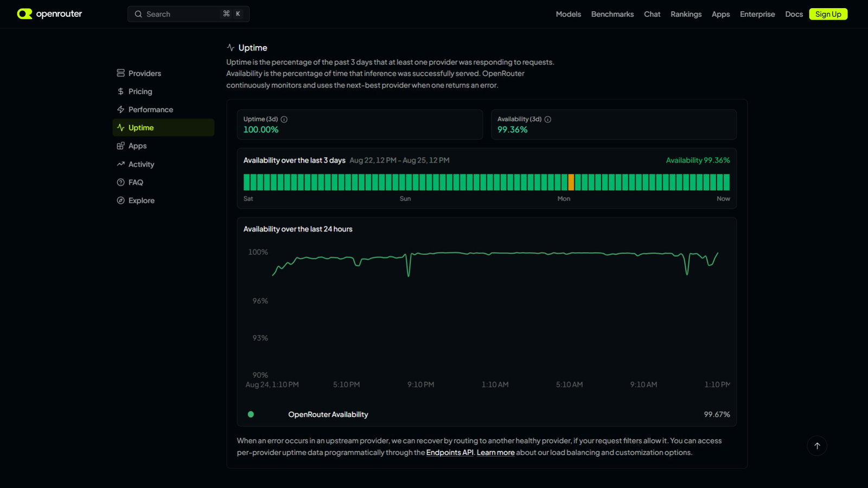
Task: Click the Aug 22, 12 PM - Aug 25 date range
Action: 399,160
